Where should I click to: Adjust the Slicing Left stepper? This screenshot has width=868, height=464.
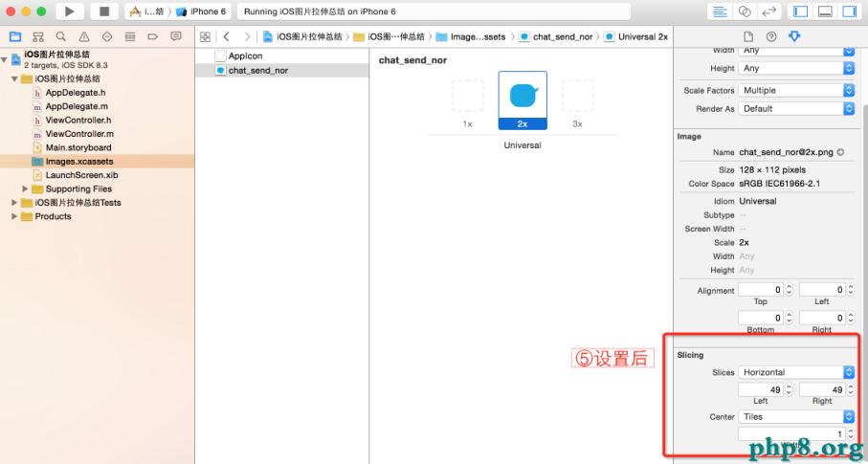(790, 389)
